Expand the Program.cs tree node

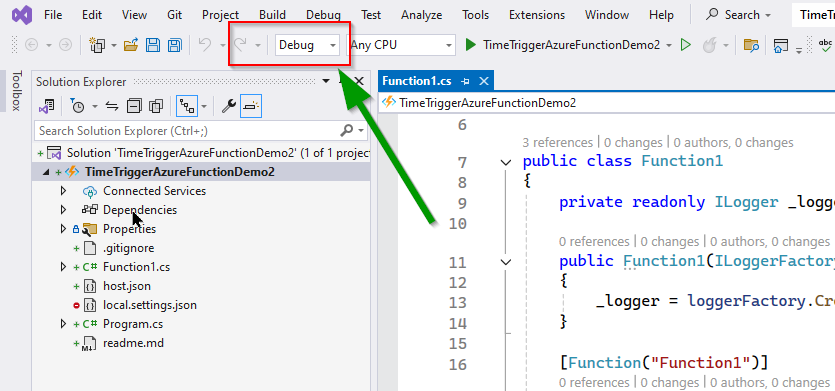63,324
